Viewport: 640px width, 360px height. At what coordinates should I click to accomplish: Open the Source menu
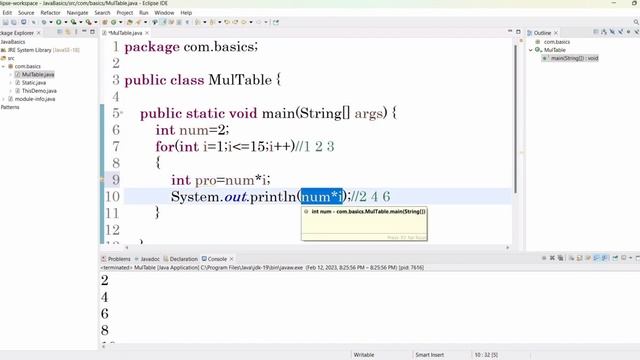(x=26, y=13)
